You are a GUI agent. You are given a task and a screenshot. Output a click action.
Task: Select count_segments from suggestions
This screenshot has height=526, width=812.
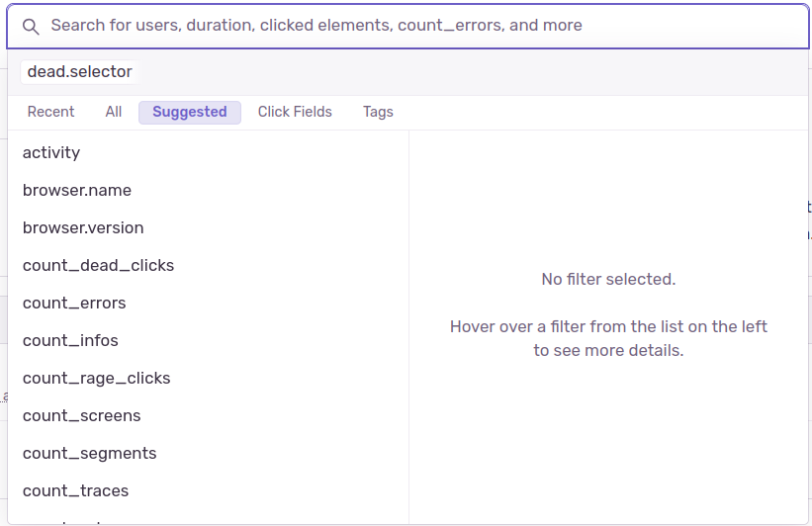click(x=90, y=453)
